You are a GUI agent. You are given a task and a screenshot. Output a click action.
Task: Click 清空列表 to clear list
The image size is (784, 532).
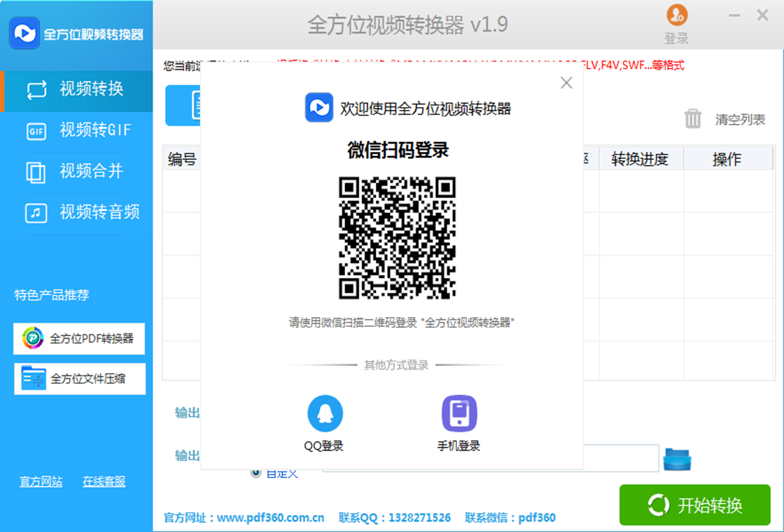click(740, 120)
